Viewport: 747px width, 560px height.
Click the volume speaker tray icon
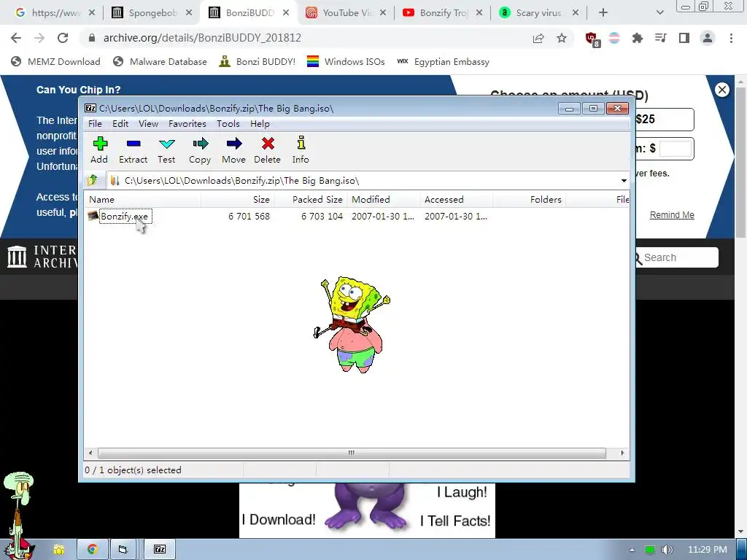tap(667, 550)
